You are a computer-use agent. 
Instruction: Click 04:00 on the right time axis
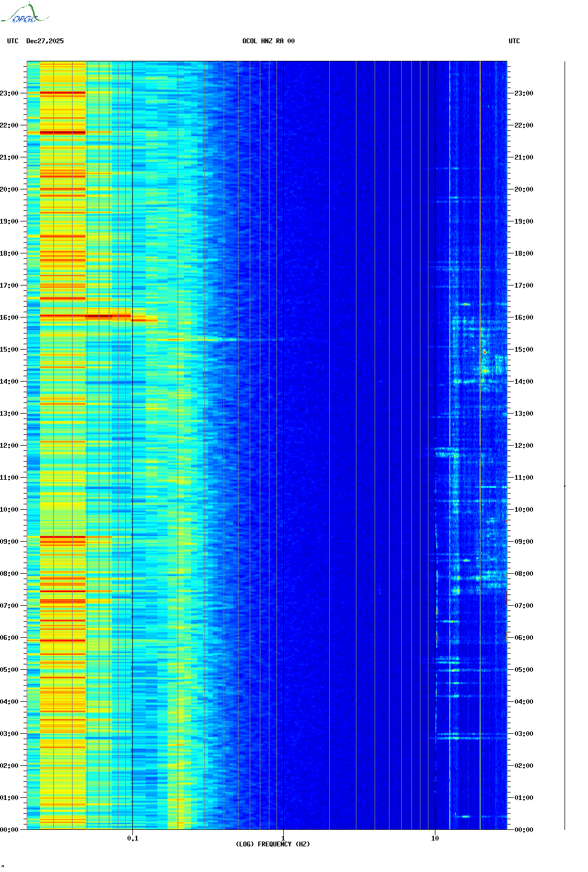524,702
